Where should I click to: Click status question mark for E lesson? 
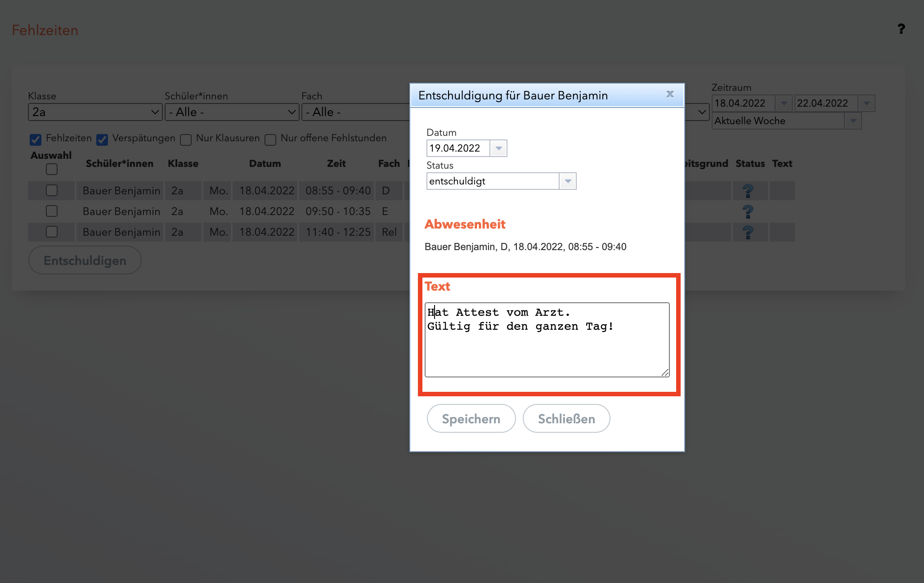(748, 211)
